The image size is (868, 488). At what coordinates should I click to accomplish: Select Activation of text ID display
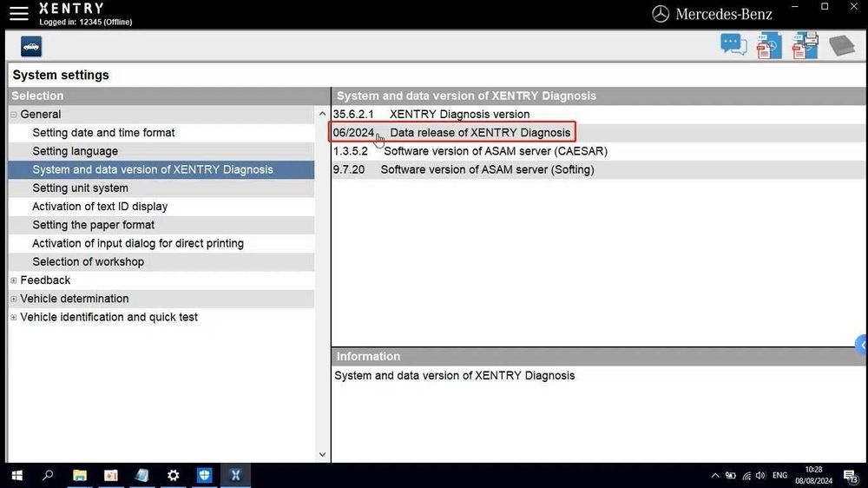click(x=161, y=207)
